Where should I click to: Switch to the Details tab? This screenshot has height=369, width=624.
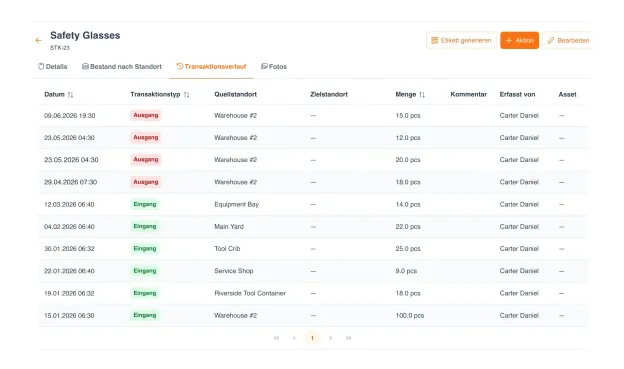53,66
